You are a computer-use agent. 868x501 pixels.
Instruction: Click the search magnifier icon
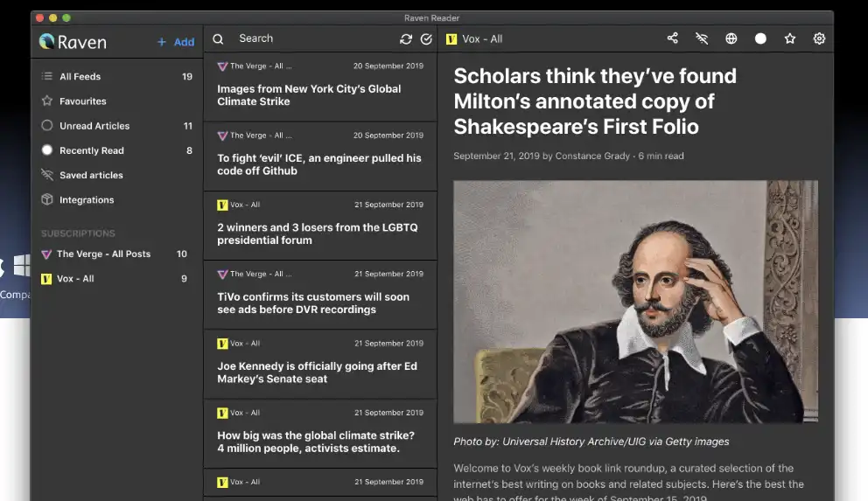218,38
